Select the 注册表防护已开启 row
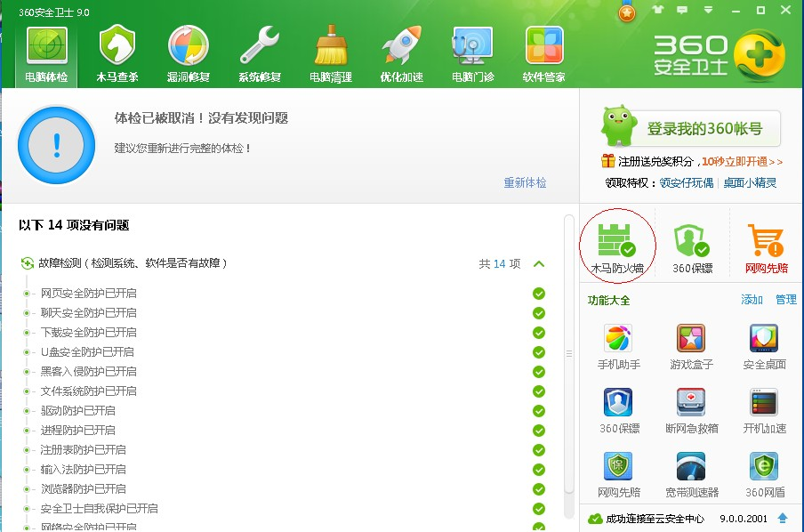The image size is (804, 532). tap(285, 450)
